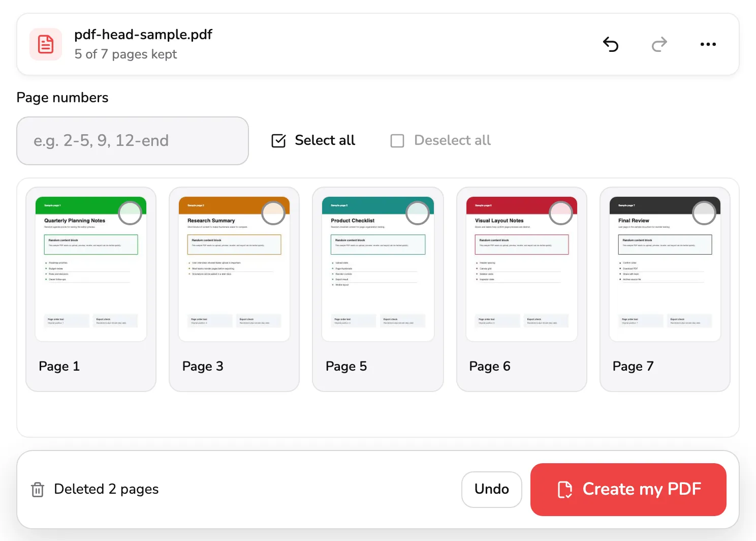Click the 'Page numbers' heading

click(62, 98)
